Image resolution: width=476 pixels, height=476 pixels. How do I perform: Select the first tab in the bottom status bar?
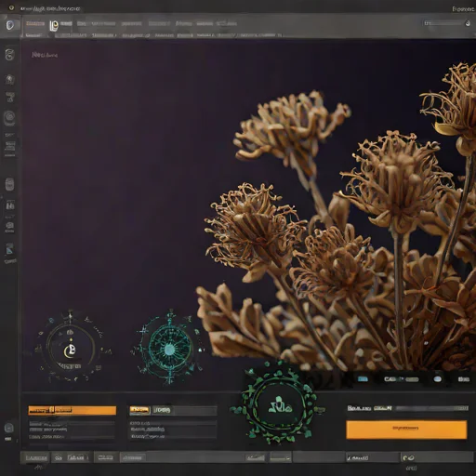coord(36,457)
